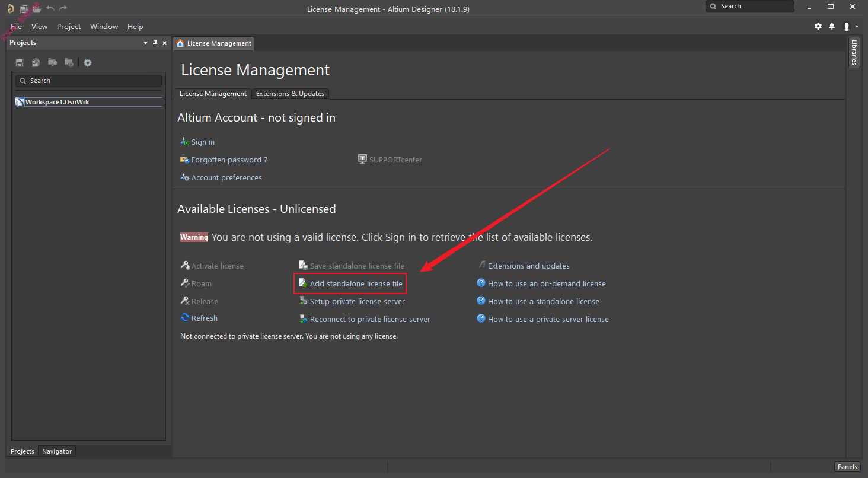Viewport: 868px width, 478px height.
Task: Select the License Management sub-tab
Action: pyautogui.click(x=213, y=94)
